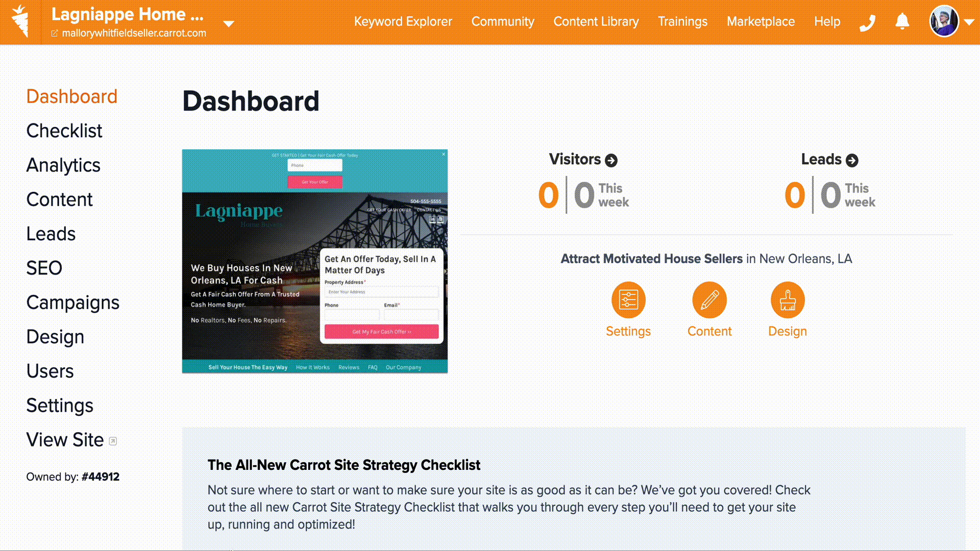
Task: Open Trainings in top navigation
Action: (682, 21)
